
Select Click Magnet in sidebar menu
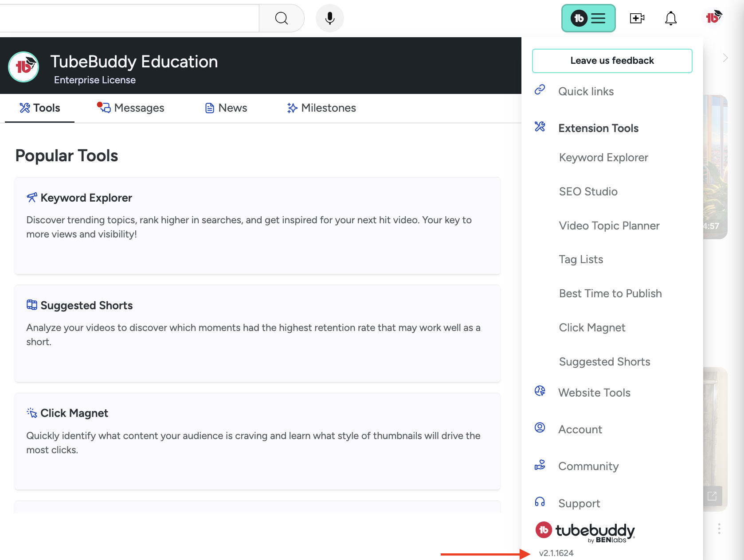click(592, 327)
